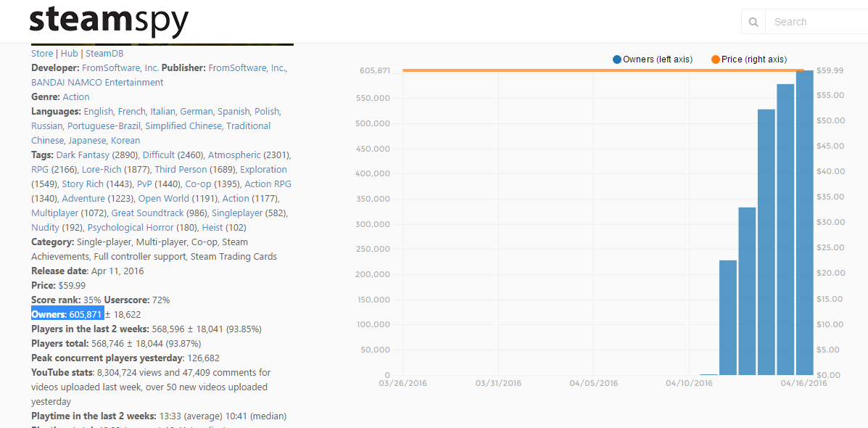Open the Open World tag

[164, 197]
